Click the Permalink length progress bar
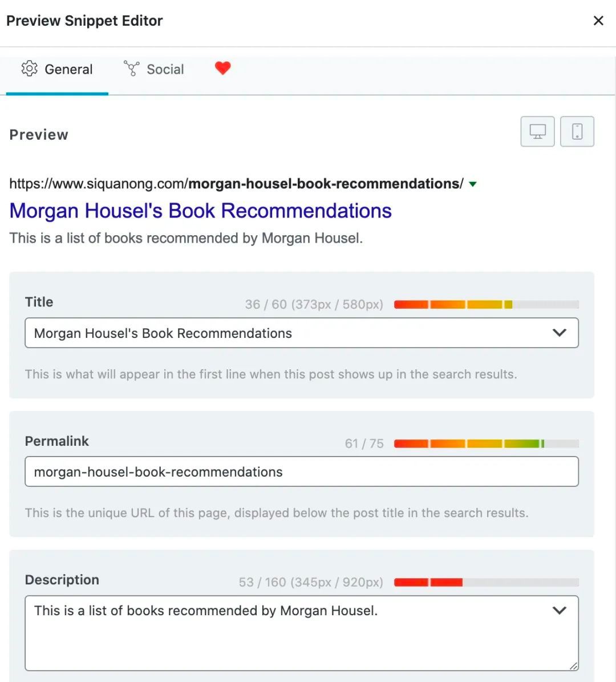This screenshot has width=616, height=682. (486, 444)
